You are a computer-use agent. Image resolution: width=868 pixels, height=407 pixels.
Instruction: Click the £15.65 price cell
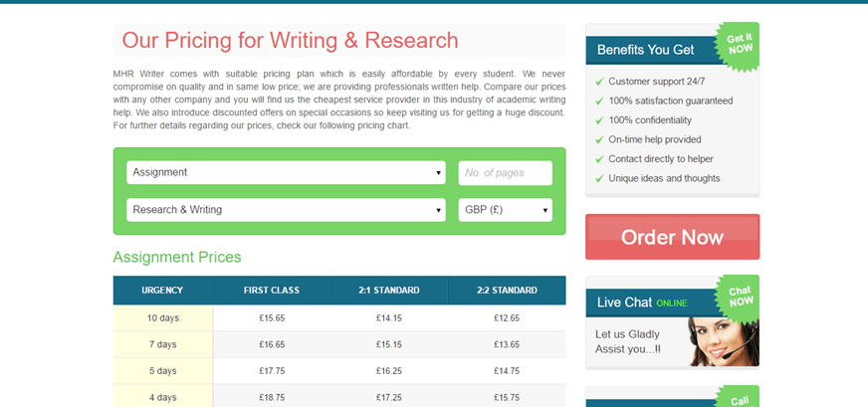(272, 318)
